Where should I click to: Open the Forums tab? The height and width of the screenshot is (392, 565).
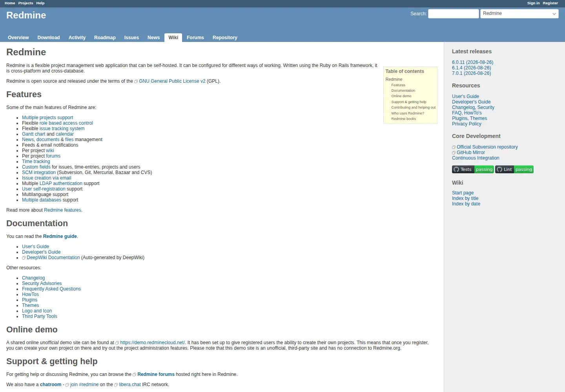[x=195, y=38]
